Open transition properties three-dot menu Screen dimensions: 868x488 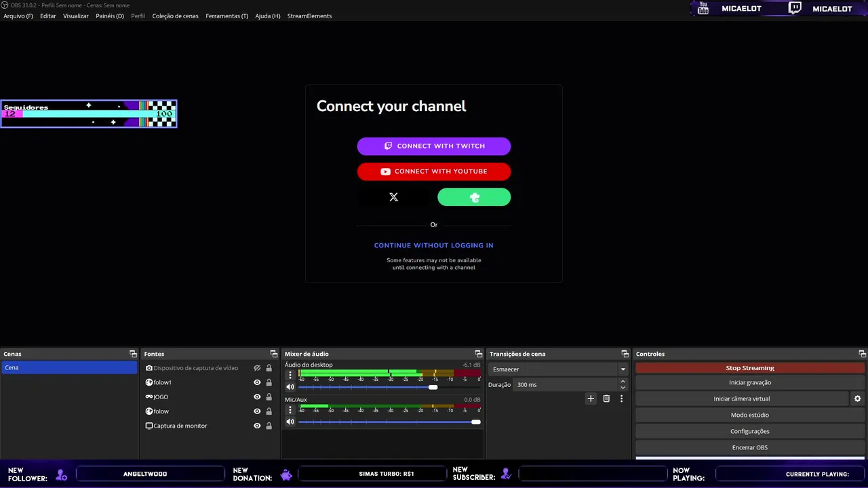tap(621, 399)
